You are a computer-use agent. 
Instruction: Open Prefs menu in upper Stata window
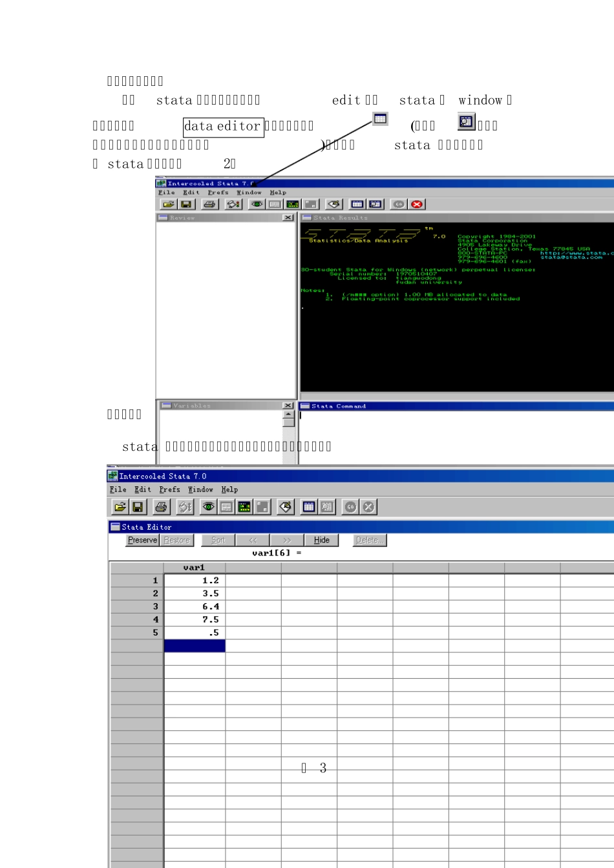coord(218,192)
